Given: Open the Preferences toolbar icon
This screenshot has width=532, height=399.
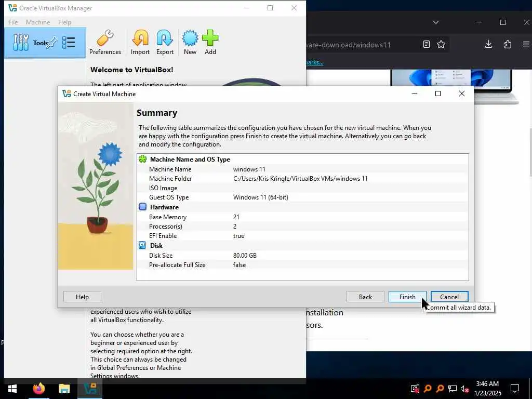Looking at the screenshot, I should pos(105,42).
